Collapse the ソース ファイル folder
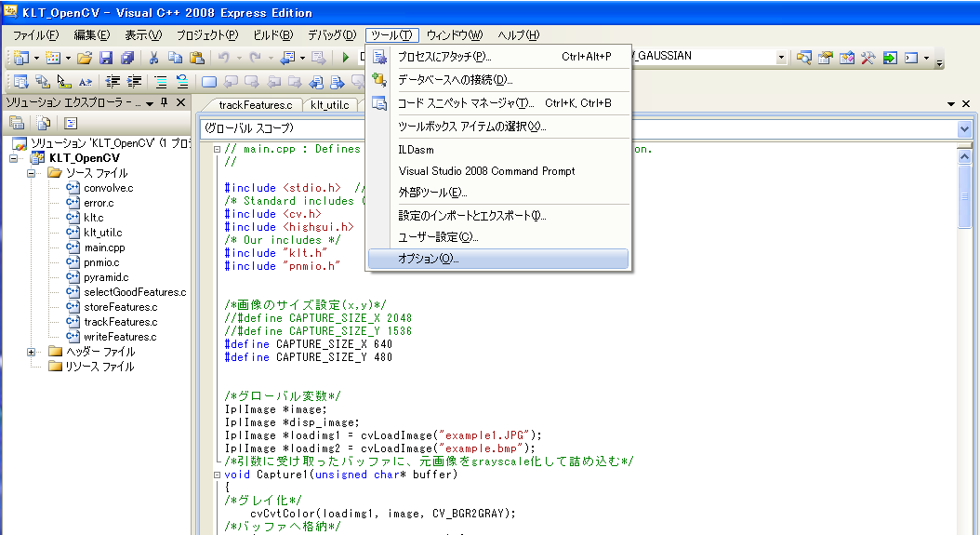 [31, 173]
